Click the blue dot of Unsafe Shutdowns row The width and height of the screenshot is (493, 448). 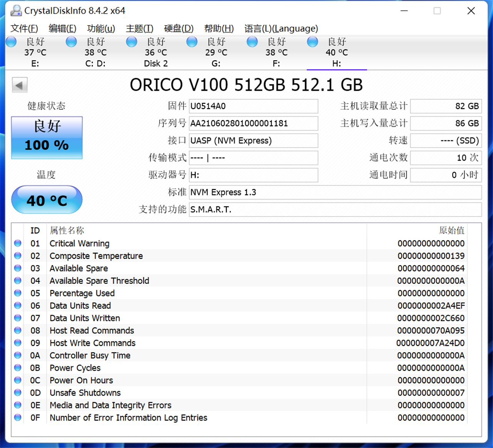point(18,392)
